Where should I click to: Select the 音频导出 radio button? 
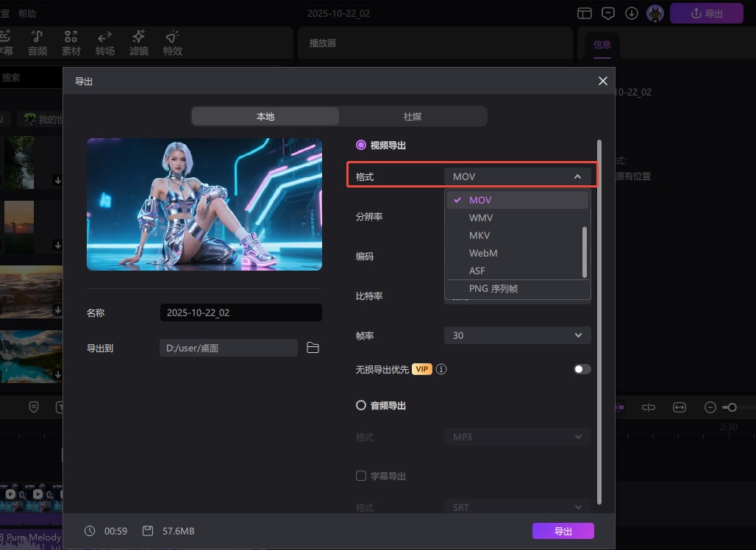pos(361,405)
